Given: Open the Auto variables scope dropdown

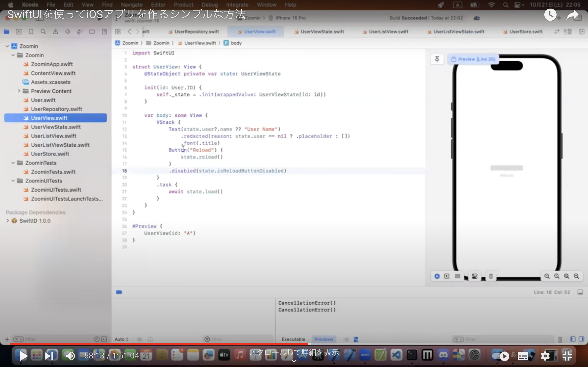Looking at the screenshot, I should click(x=121, y=339).
